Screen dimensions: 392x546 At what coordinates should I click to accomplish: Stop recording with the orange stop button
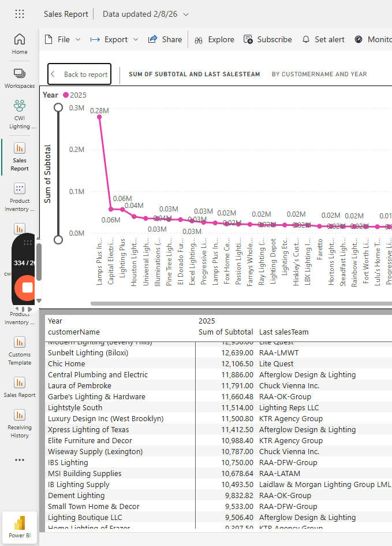click(x=26, y=288)
